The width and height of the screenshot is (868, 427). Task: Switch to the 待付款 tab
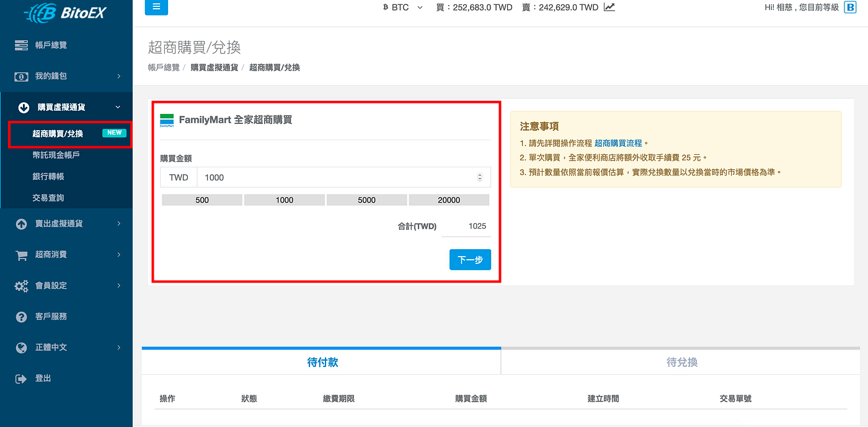click(321, 362)
